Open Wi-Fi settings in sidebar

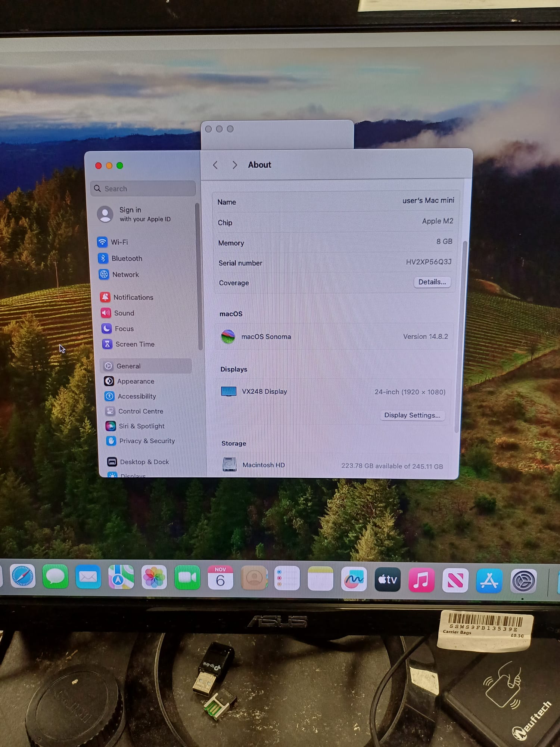click(119, 242)
